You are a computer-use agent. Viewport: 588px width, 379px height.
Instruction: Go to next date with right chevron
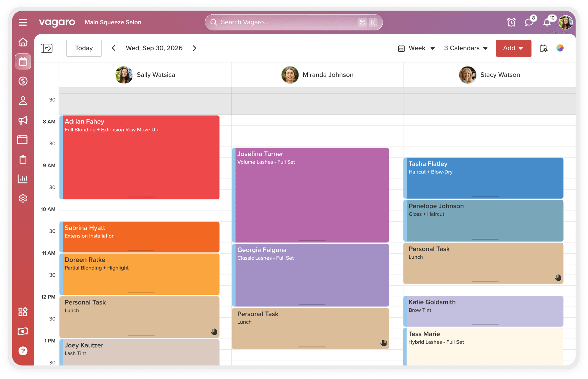point(194,48)
